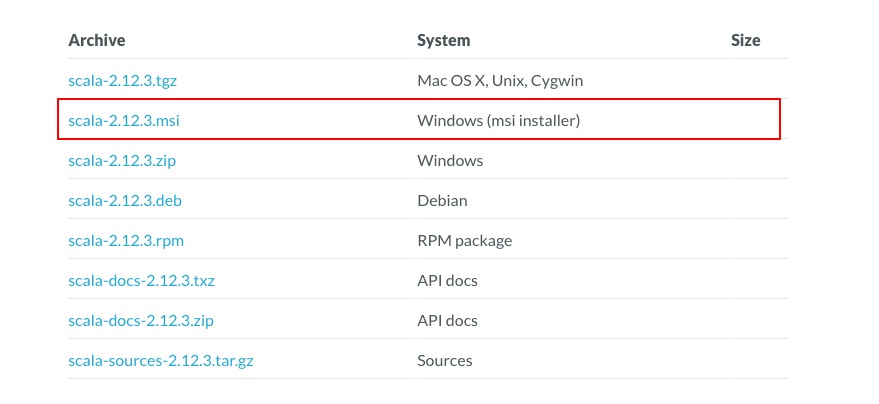Download scala-2.12.3.rpm package
This screenshot has width=879, height=404.
click(126, 242)
